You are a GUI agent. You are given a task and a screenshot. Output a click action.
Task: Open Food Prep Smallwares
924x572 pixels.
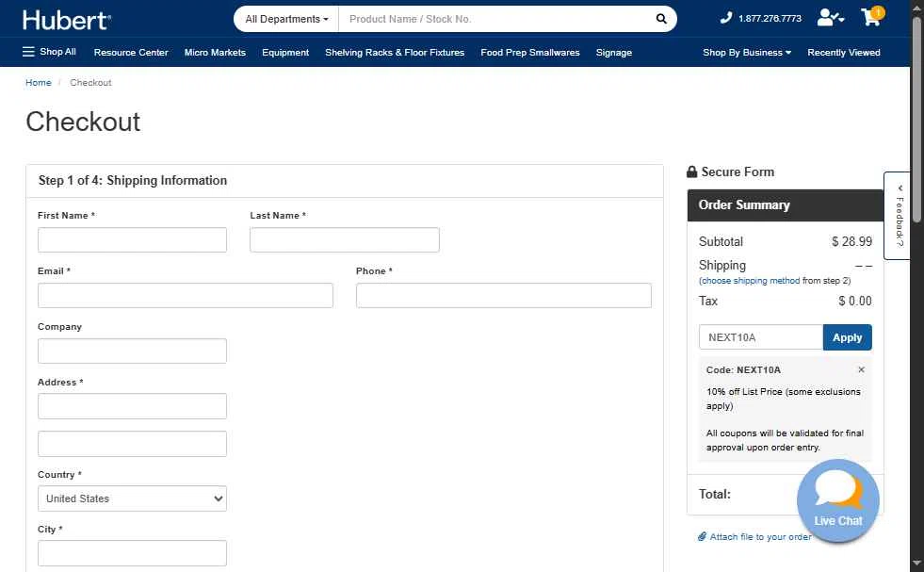[529, 53]
